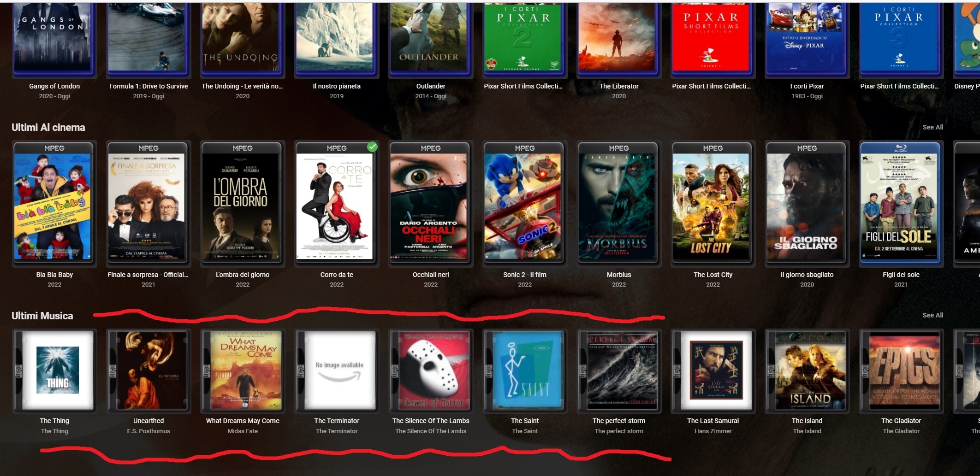Select The Silence Of The Lambs cover
The height and width of the screenshot is (476, 980).
(431, 370)
